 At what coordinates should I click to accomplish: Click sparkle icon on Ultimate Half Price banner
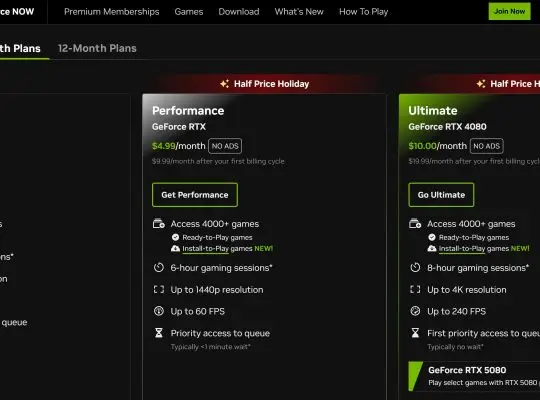pos(481,84)
